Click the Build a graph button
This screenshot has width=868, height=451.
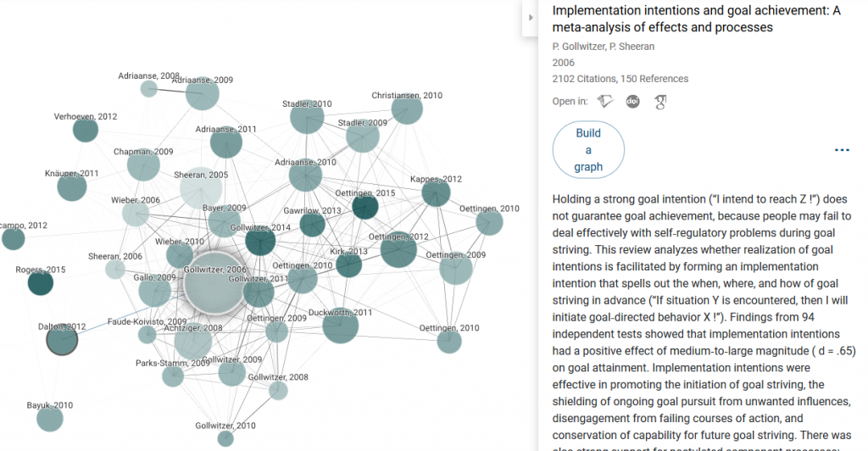(x=588, y=150)
